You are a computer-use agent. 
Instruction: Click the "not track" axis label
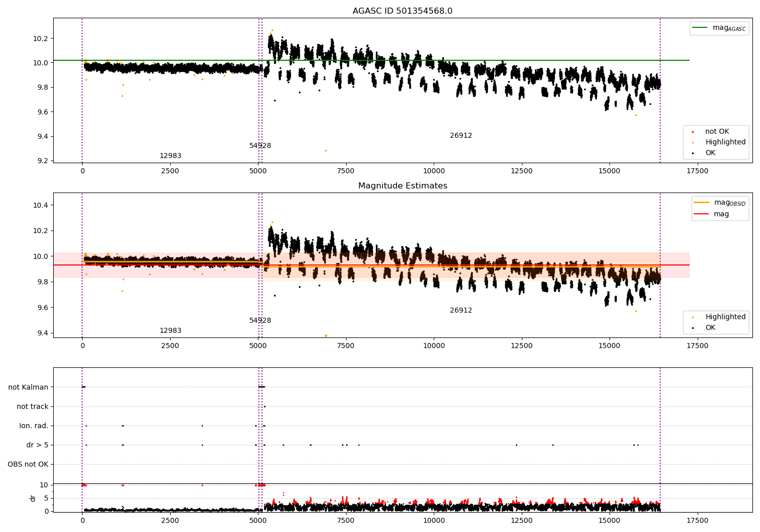pos(32,407)
